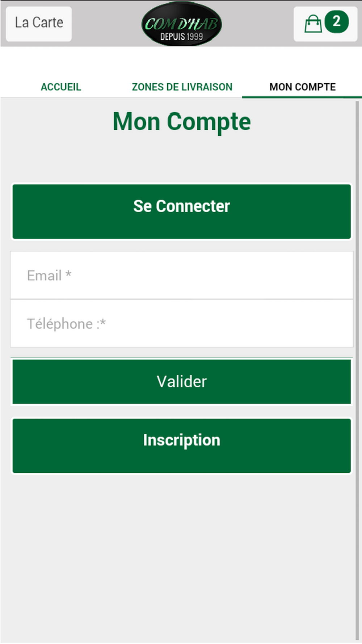This screenshot has height=644, width=362.
Task: Open La Carte menu button
Action: pyautogui.click(x=39, y=24)
